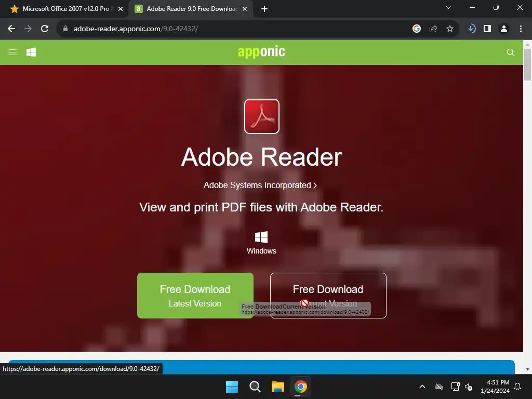The image size is (532, 399).
Task: Open the apponic hamburger menu
Action: (12, 52)
